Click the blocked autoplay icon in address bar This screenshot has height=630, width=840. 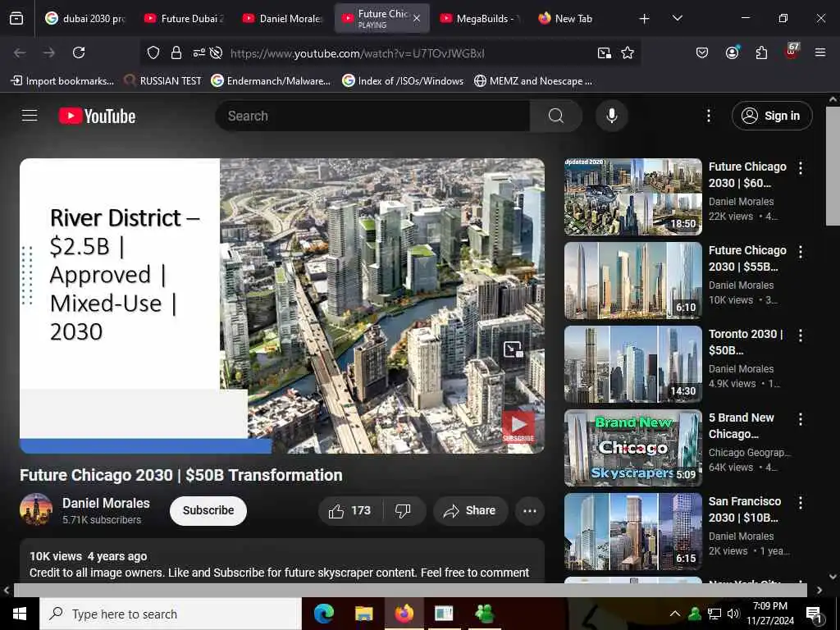click(x=216, y=52)
